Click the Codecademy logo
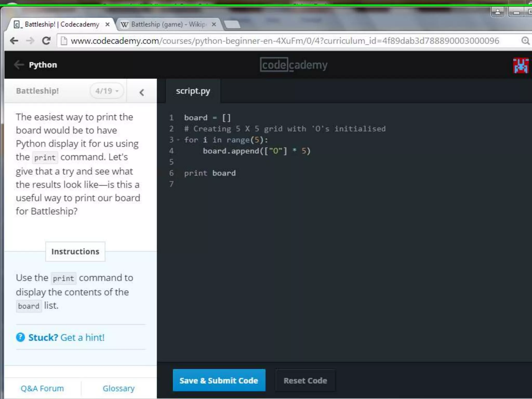Image resolution: width=532 pixels, height=399 pixels. point(294,65)
